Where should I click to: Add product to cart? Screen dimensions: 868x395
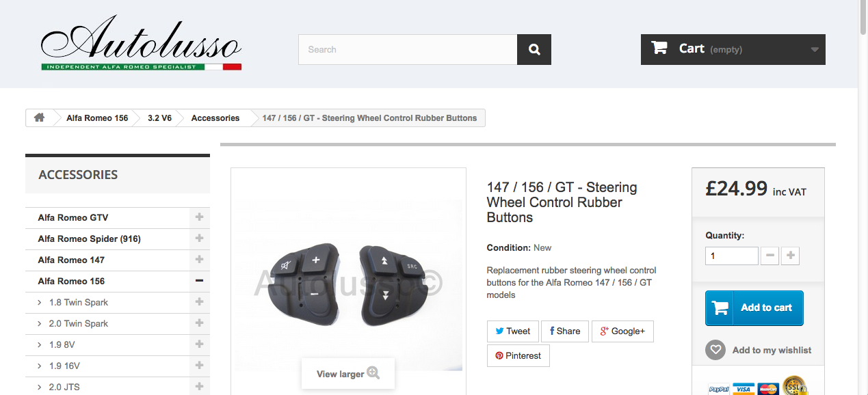coord(754,308)
